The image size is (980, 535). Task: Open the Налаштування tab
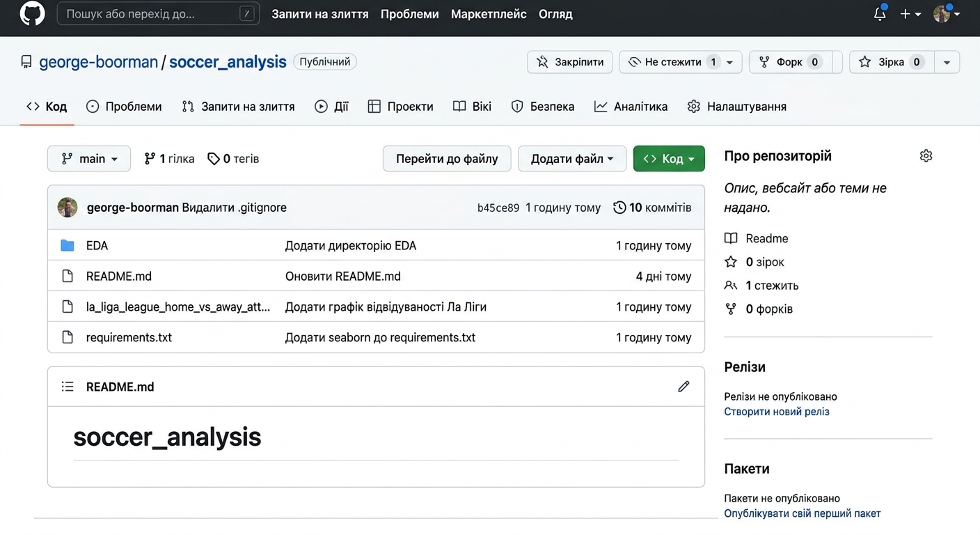[x=736, y=107]
